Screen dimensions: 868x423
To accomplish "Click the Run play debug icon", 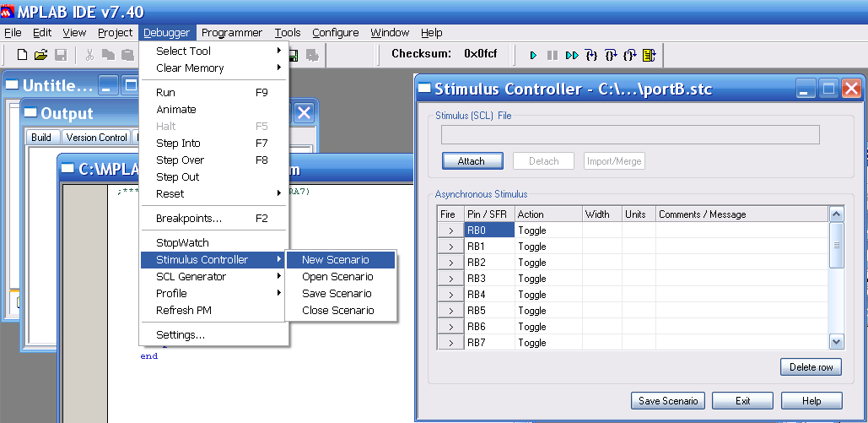I will point(534,56).
